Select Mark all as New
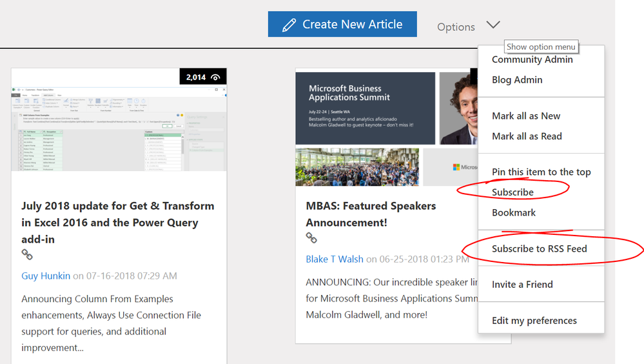 (x=526, y=116)
